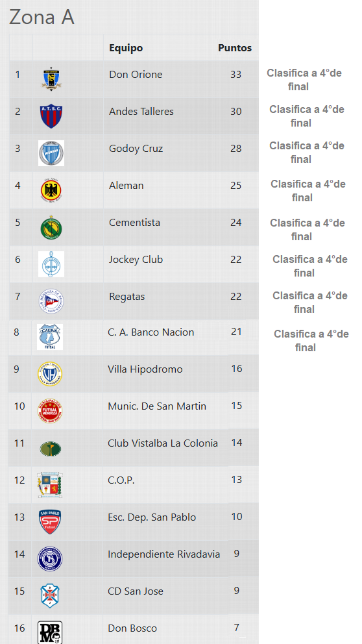The width and height of the screenshot is (362, 644).
Task: Open the Club Vistalba La Colonia team name
Action: tap(163, 443)
